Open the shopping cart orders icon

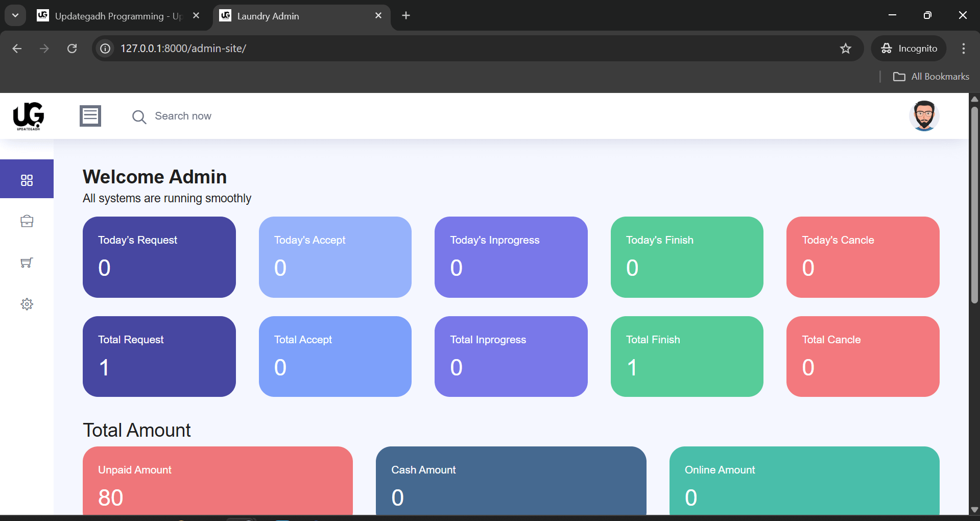pos(27,263)
